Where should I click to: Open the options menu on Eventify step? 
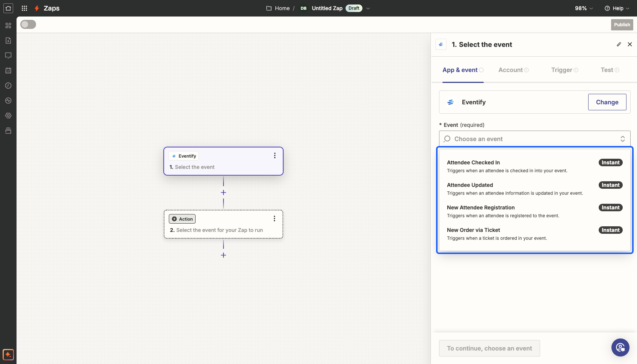[x=275, y=155]
